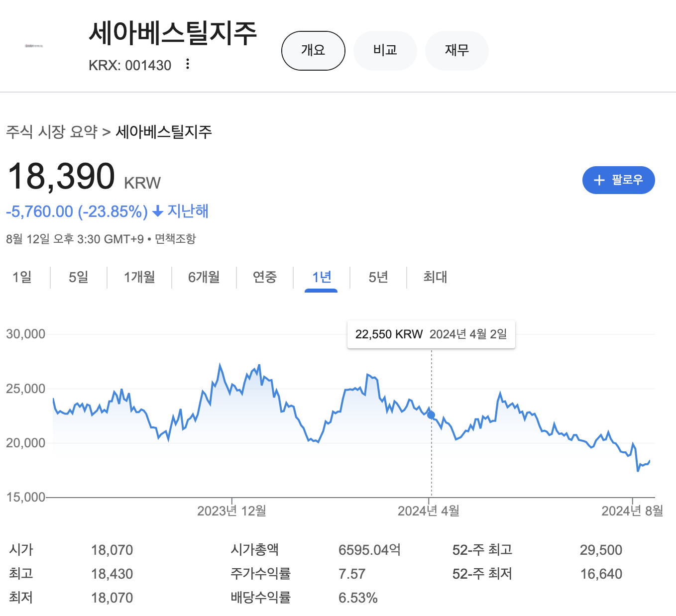This screenshot has height=616, width=676.
Task: Open the three-dot menu next to KRX: 001430
Action: (x=187, y=64)
